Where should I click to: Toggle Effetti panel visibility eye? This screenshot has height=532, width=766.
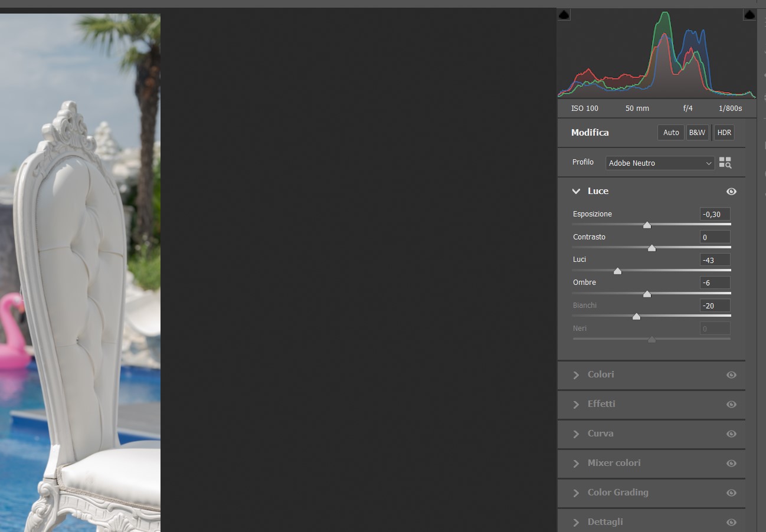tap(731, 405)
